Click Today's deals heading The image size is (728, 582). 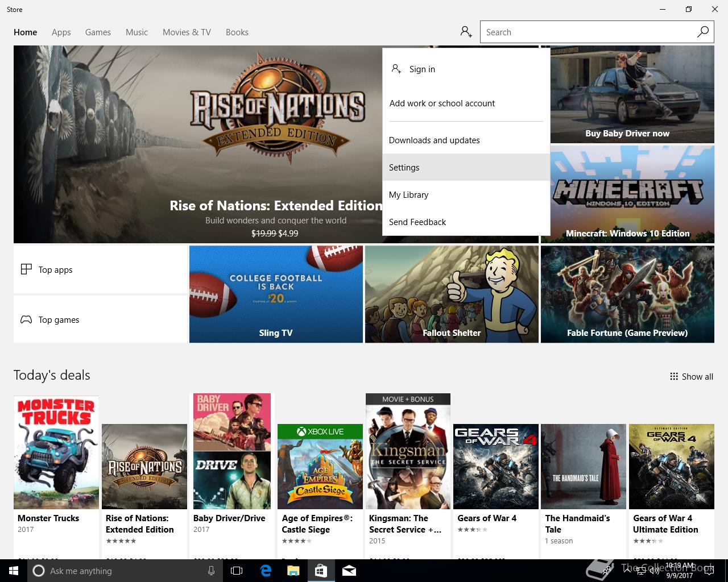[52, 375]
